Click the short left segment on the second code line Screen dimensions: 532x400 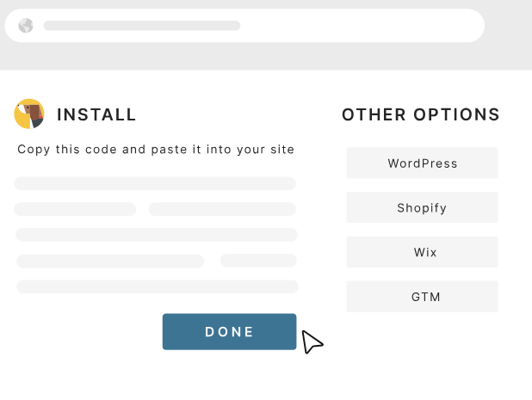75,209
